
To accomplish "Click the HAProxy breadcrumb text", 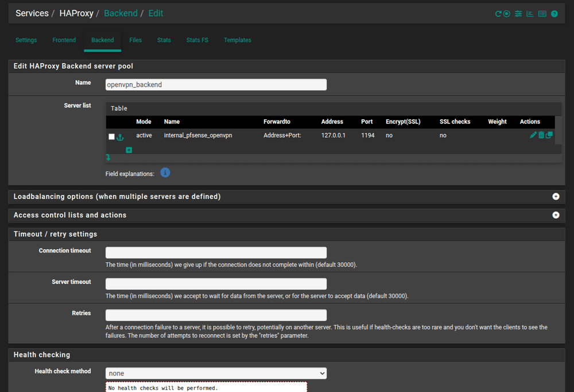I will (x=76, y=13).
